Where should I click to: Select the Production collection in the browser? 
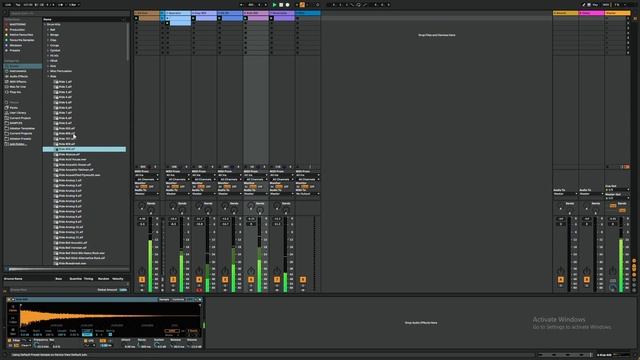pos(17,30)
